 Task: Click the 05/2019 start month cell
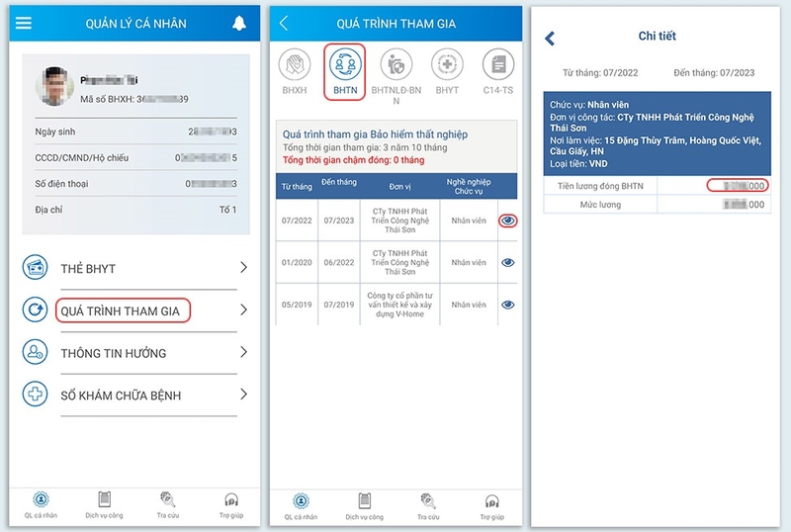click(297, 305)
